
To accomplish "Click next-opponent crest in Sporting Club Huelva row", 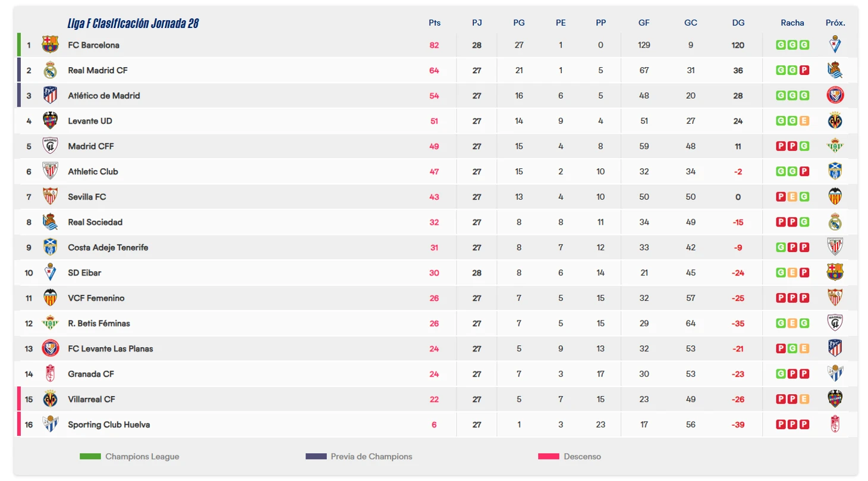I will [835, 425].
